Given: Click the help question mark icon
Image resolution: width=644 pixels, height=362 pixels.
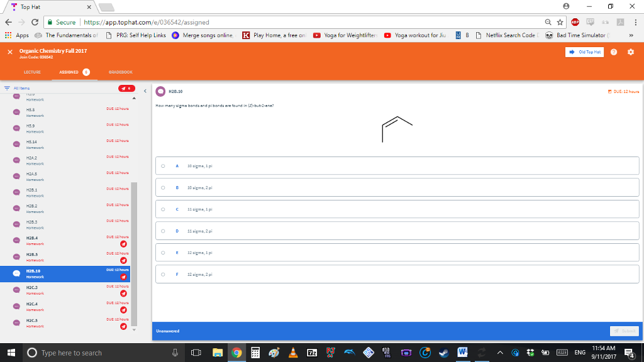Looking at the screenshot, I should (x=614, y=52).
